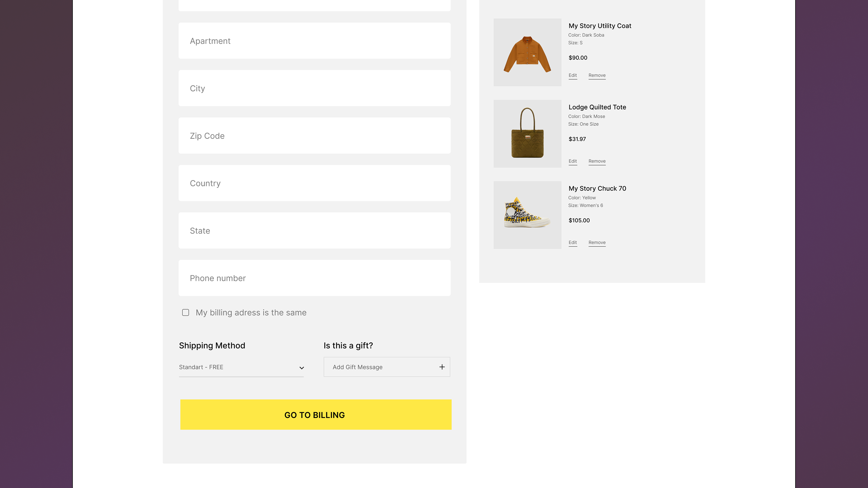This screenshot has height=488, width=868.
Task: Check the billing address is the same box
Action: pyautogui.click(x=186, y=313)
